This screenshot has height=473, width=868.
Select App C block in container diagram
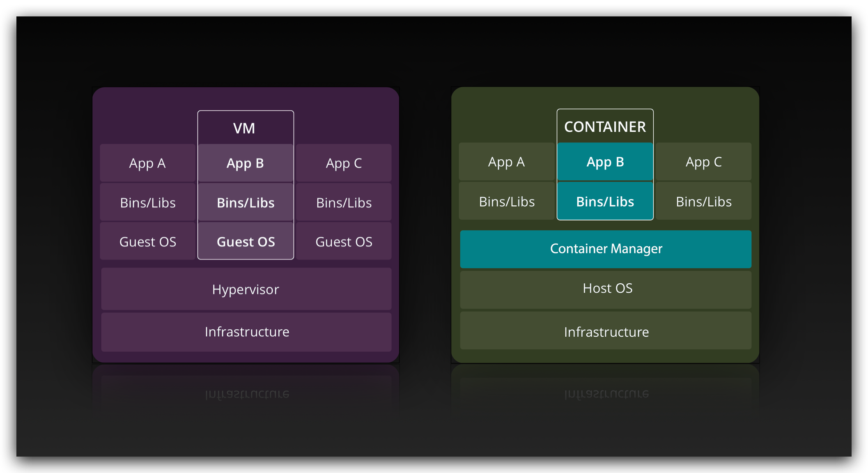(x=703, y=162)
